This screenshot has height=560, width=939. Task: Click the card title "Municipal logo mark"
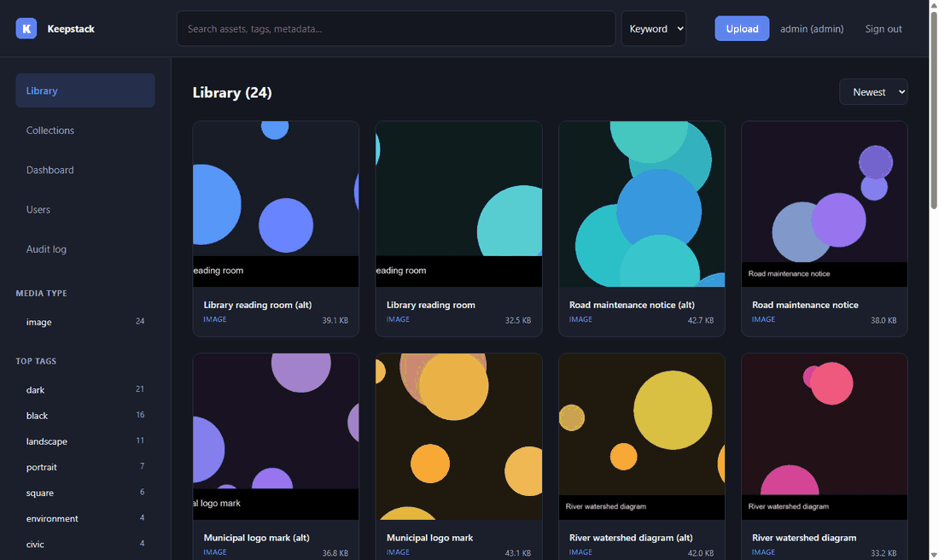click(x=429, y=538)
